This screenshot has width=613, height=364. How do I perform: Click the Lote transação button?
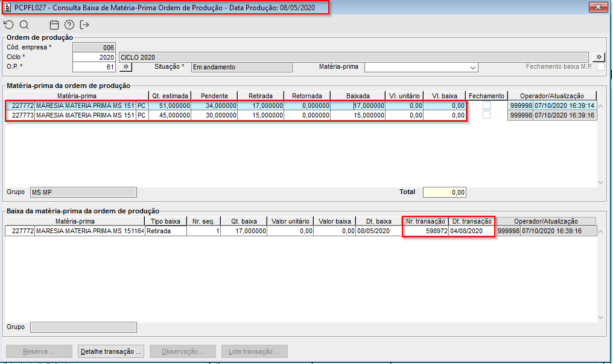(x=255, y=351)
